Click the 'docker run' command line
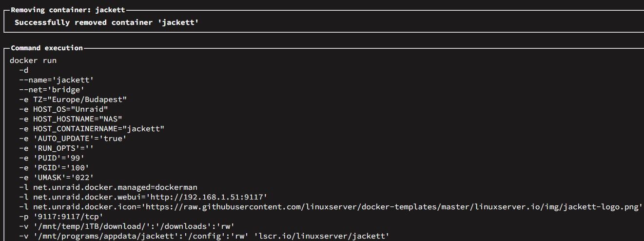This screenshot has width=644, height=241. click(x=33, y=60)
